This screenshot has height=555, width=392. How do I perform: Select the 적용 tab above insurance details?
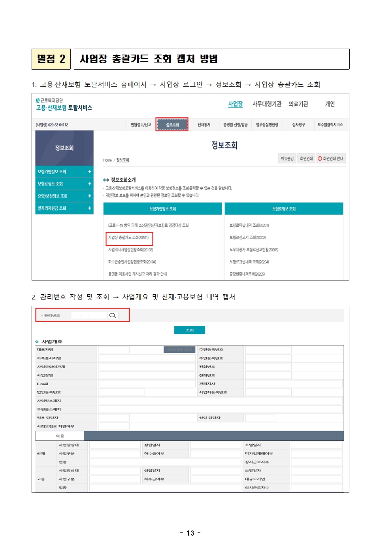point(60,436)
